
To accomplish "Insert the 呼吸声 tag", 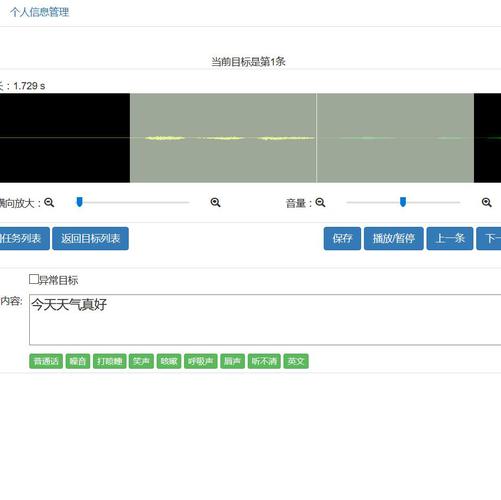I will pyautogui.click(x=201, y=361).
